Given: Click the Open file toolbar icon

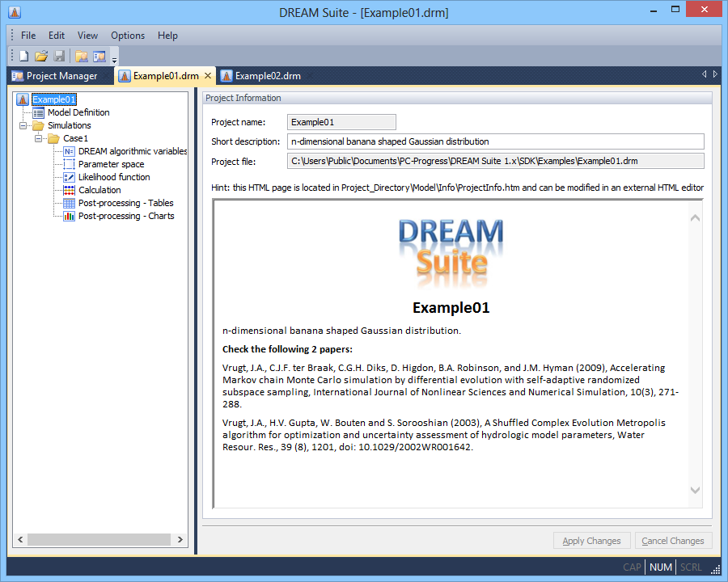Looking at the screenshot, I should (41, 56).
